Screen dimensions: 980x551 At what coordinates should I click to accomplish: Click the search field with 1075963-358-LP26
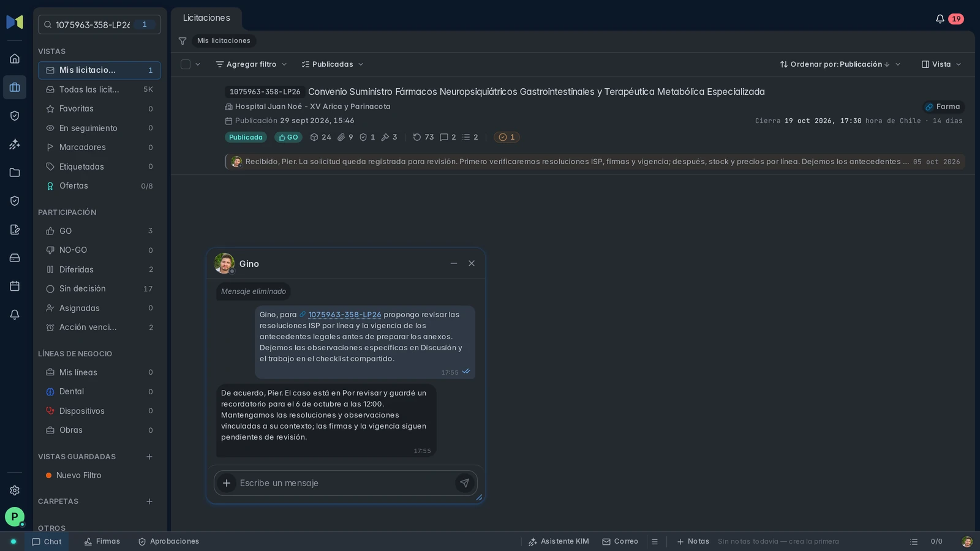click(x=99, y=24)
